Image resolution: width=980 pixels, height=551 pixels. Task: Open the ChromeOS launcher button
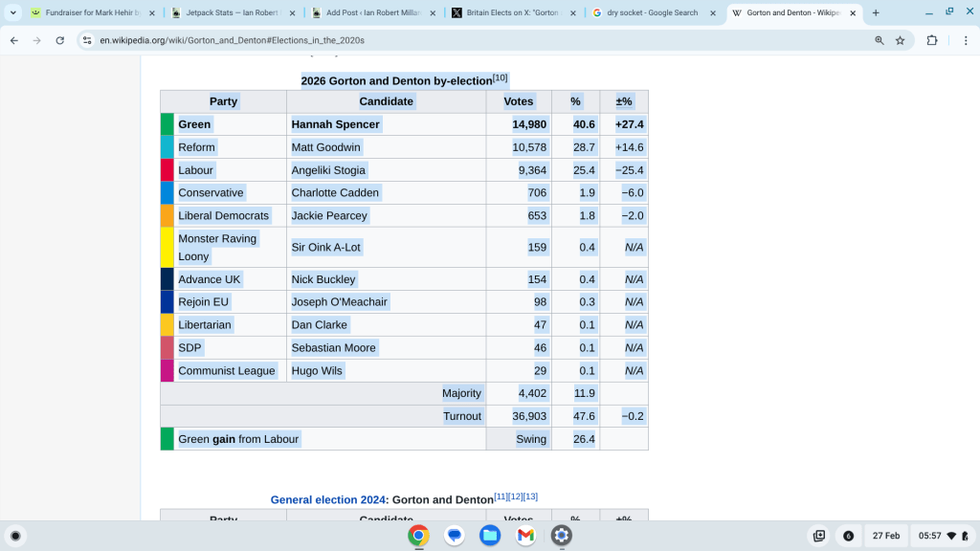click(15, 536)
